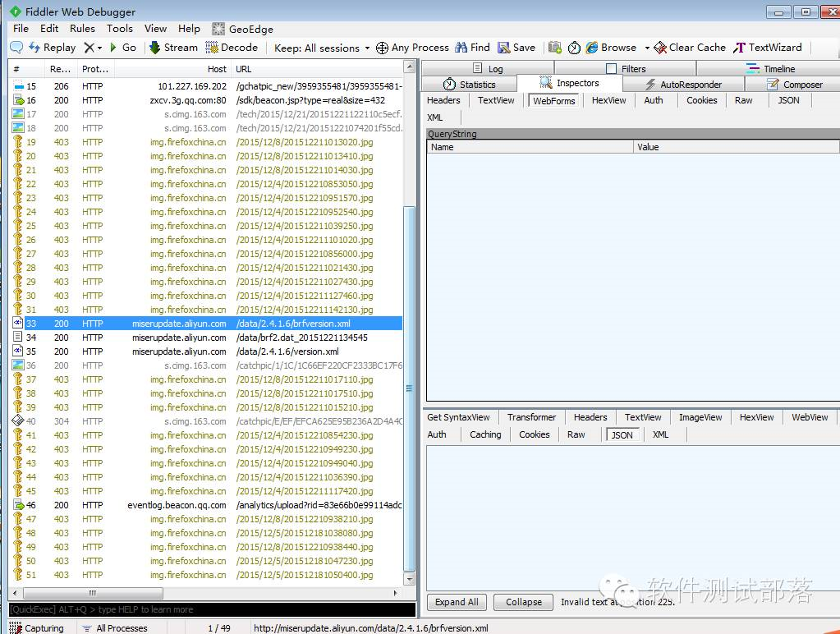Screen dimensions: 840x634
Task: Select session 15 download icon
Action: (x=18, y=86)
